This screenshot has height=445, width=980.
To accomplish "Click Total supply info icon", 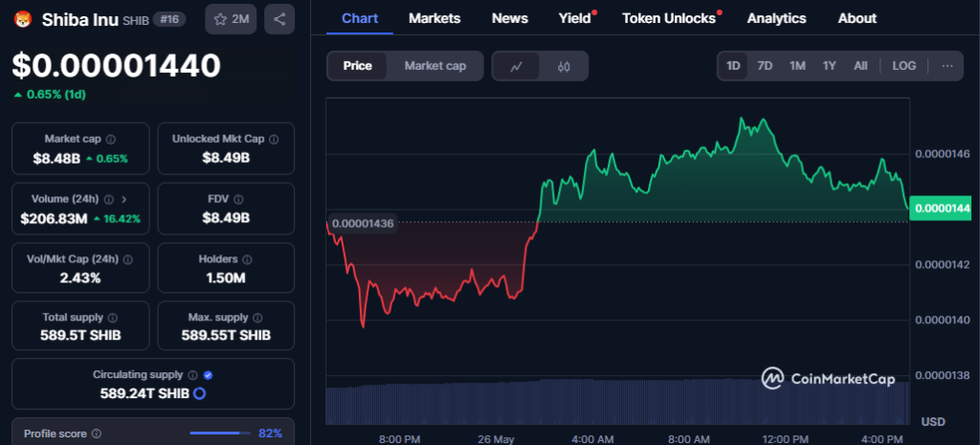I will tap(113, 318).
